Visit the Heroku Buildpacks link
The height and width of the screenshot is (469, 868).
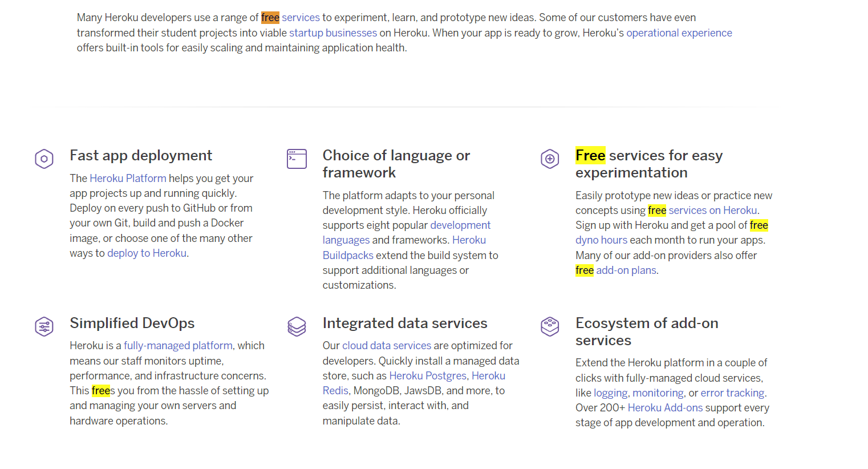coord(348,255)
